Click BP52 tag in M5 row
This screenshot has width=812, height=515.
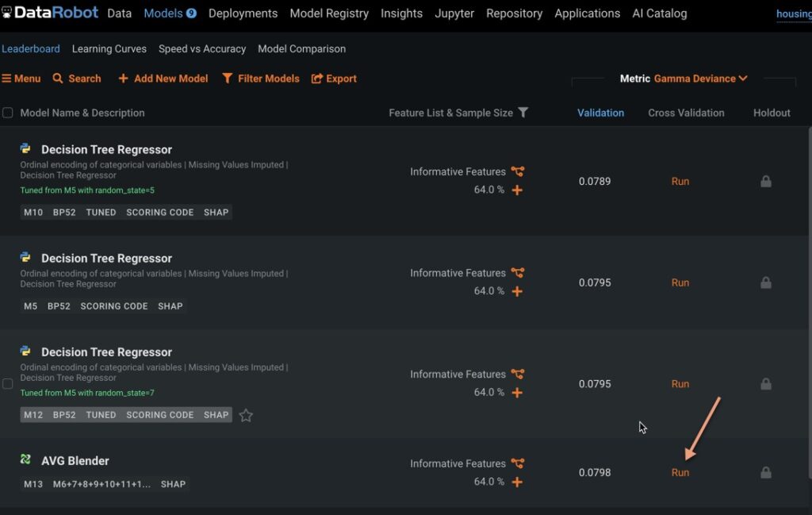point(59,306)
